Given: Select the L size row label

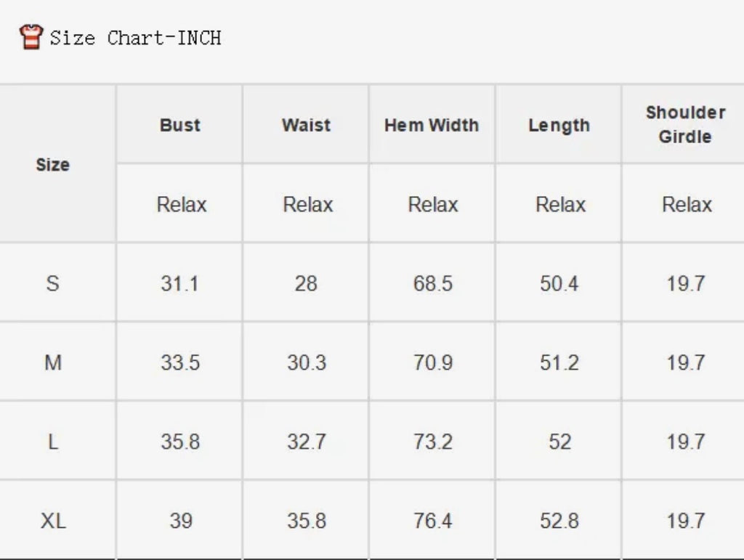Looking at the screenshot, I should click(x=52, y=442).
